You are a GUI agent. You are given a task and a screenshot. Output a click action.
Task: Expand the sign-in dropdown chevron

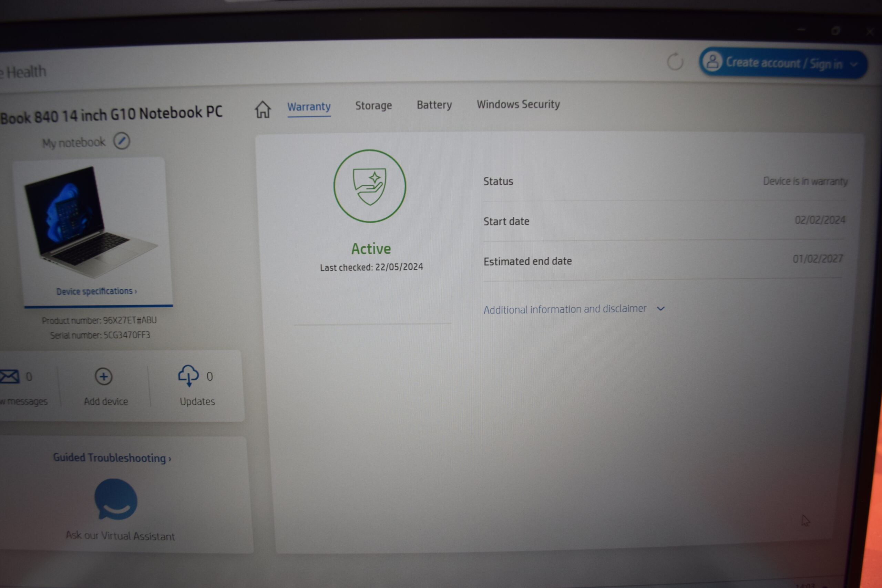[x=854, y=64]
